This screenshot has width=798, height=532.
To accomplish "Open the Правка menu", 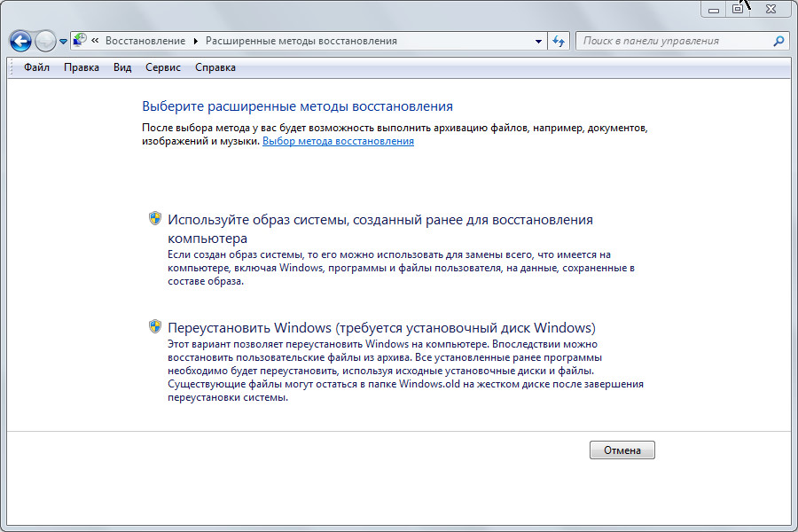I will pos(82,67).
